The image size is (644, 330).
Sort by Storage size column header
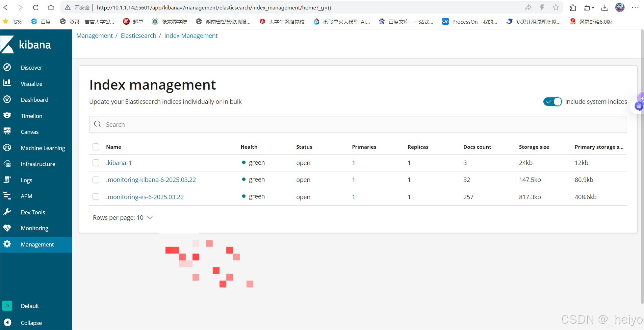pyautogui.click(x=534, y=147)
